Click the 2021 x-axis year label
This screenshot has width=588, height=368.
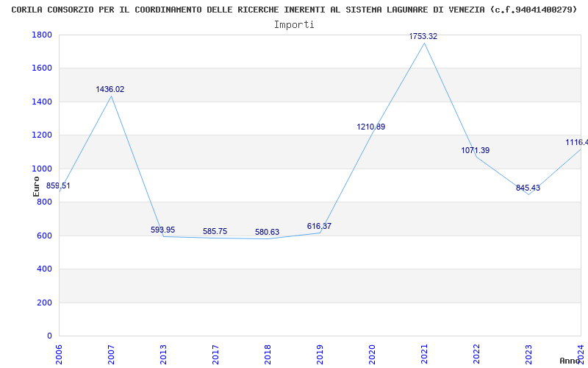(424, 354)
